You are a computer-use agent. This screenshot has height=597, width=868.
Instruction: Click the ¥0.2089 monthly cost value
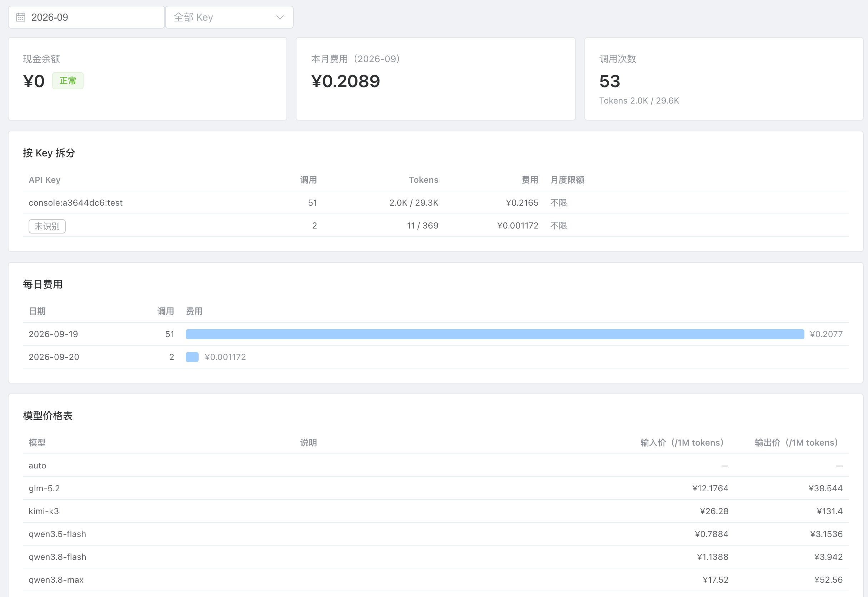(346, 81)
